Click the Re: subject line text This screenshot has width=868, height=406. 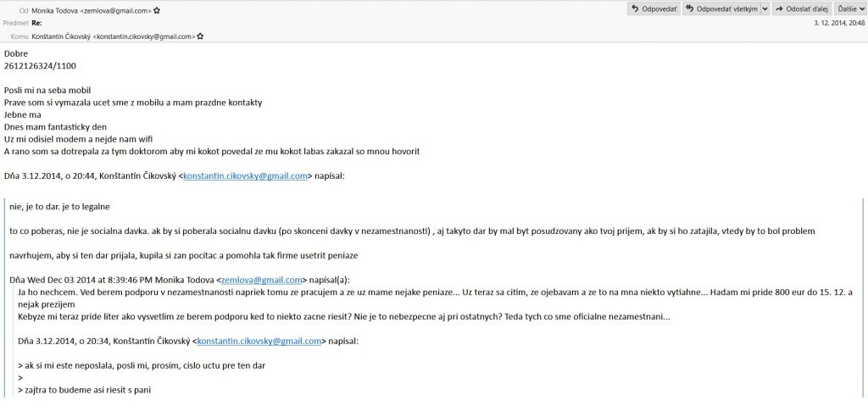36,23
